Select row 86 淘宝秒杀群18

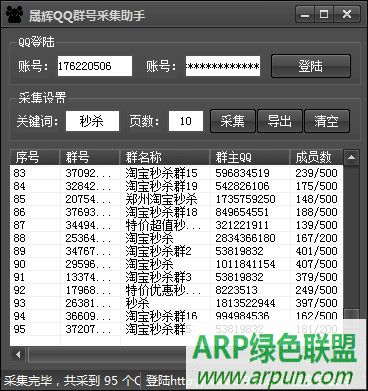tap(176, 212)
